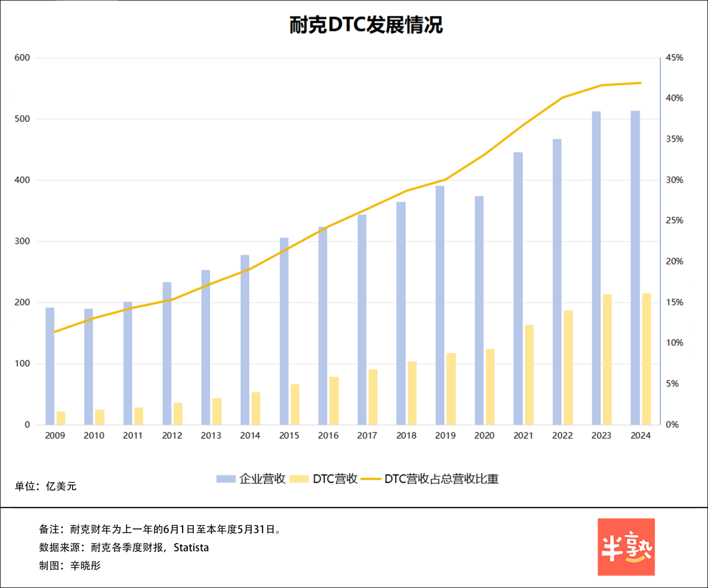708x588 pixels.
Task: Click the 2022 x-axis year label
Action: [562, 436]
